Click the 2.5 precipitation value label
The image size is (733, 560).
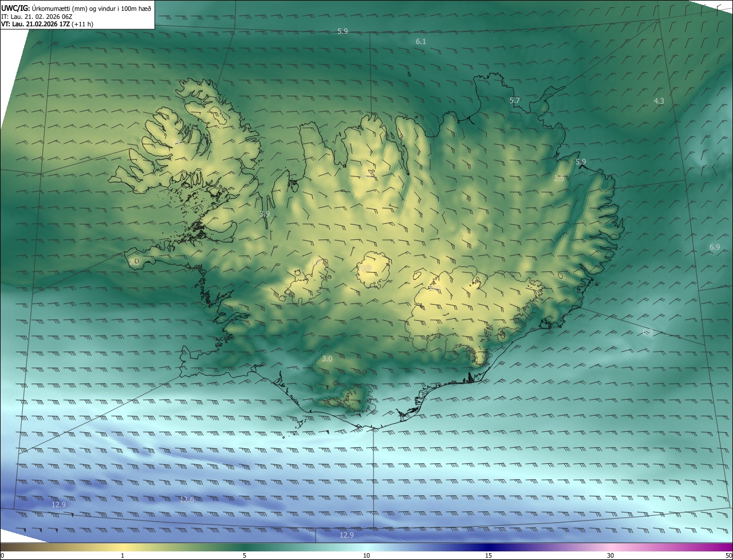tap(559, 178)
